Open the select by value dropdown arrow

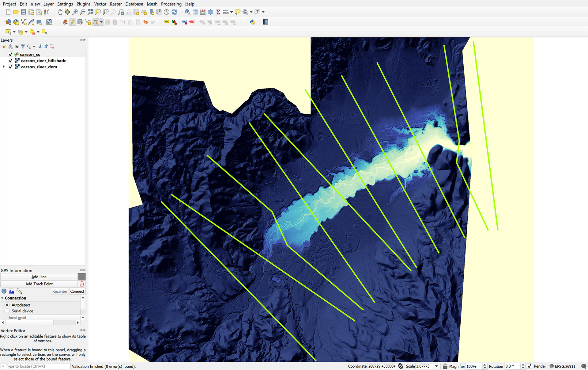(x=26, y=32)
